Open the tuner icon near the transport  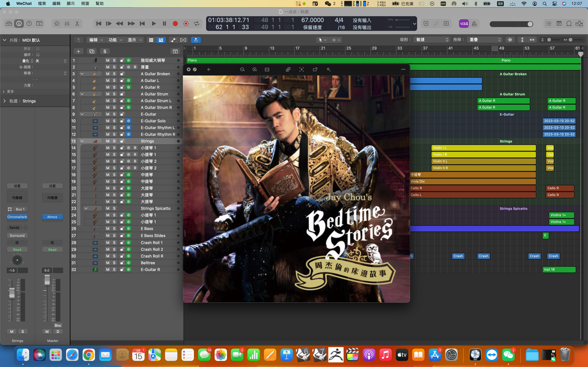[x=436, y=24]
